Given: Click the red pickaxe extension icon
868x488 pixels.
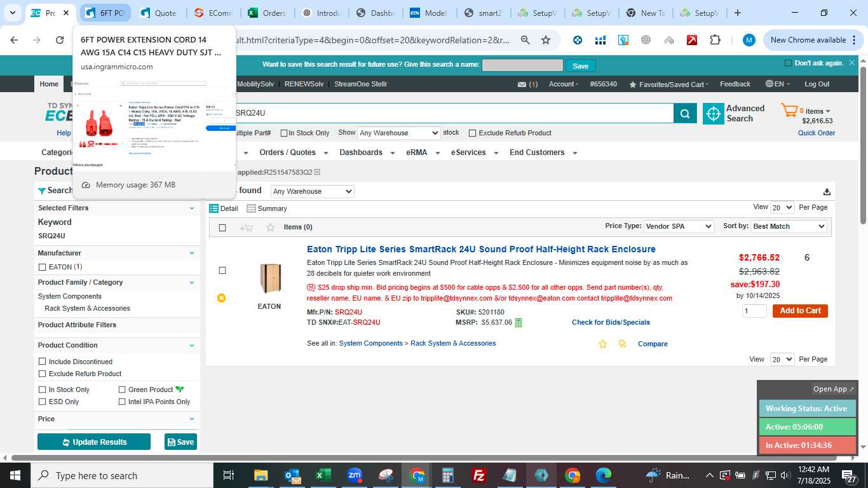Looking at the screenshot, I should click(692, 40).
